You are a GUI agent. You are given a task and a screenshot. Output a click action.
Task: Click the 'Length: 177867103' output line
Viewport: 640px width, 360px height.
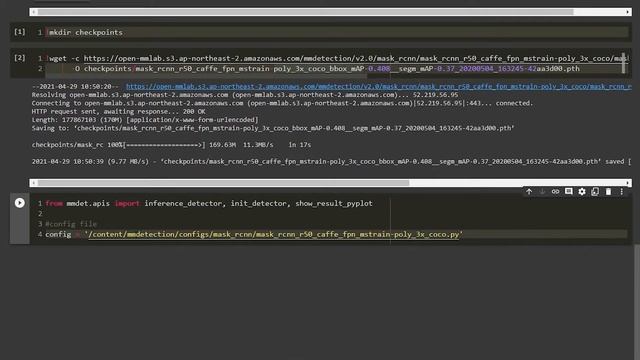pyautogui.click(x=145, y=120)
